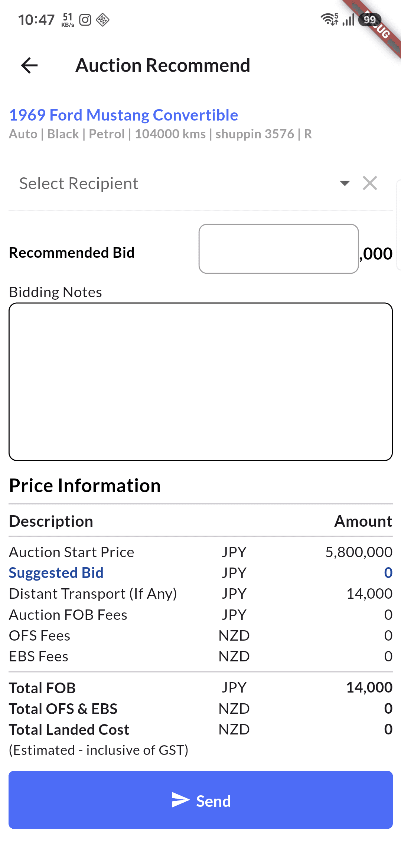This screenshot has height=868, width=401.
Task: Tap the Instagram status bar icon
Action: point(85,20)
